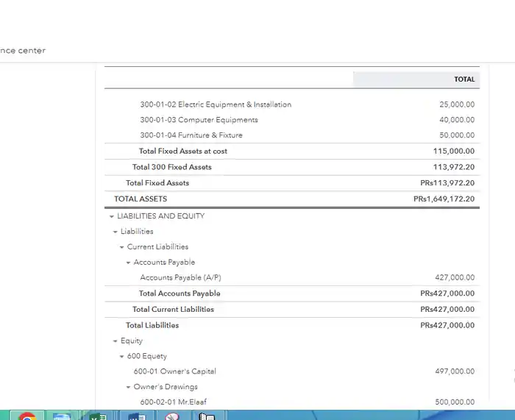The image size is (515, 420).
Task: Select row 300-01-03 Computer Equipments
Action: pos(292,120)
